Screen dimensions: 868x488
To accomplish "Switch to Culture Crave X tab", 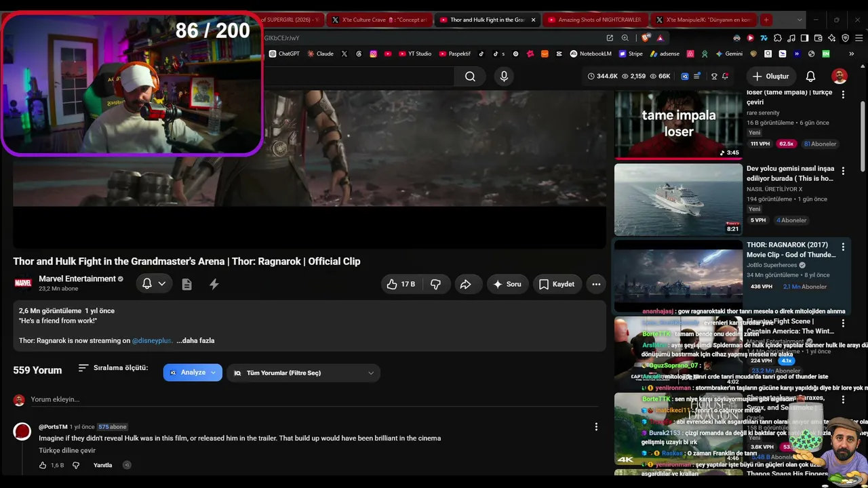I will click(x=380, y=20).
